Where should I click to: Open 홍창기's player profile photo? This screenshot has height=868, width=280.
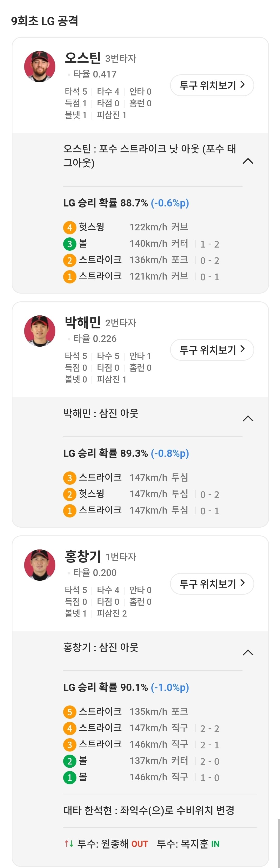point(40,565)
